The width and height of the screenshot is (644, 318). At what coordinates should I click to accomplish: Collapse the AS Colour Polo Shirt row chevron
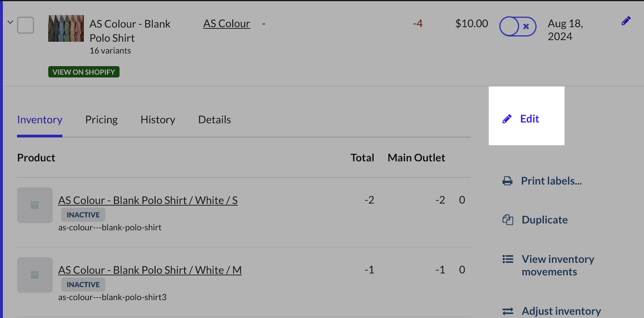click(10, 22)
